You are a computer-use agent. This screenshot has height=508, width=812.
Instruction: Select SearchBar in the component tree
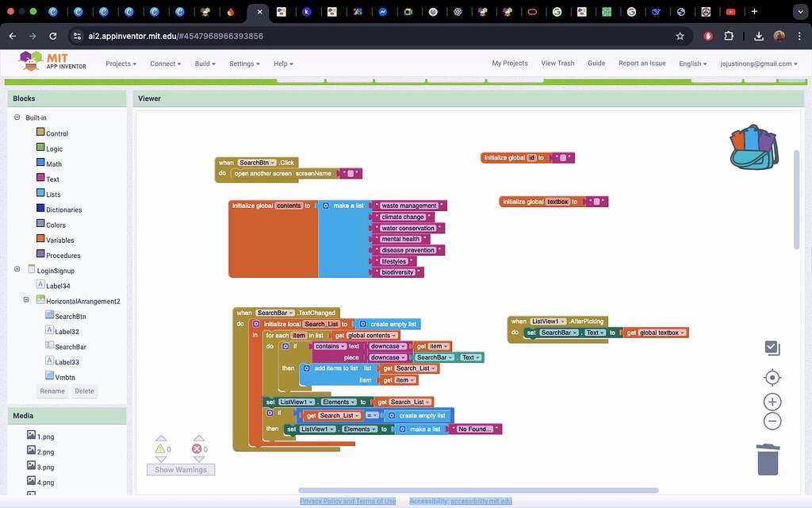70,347
